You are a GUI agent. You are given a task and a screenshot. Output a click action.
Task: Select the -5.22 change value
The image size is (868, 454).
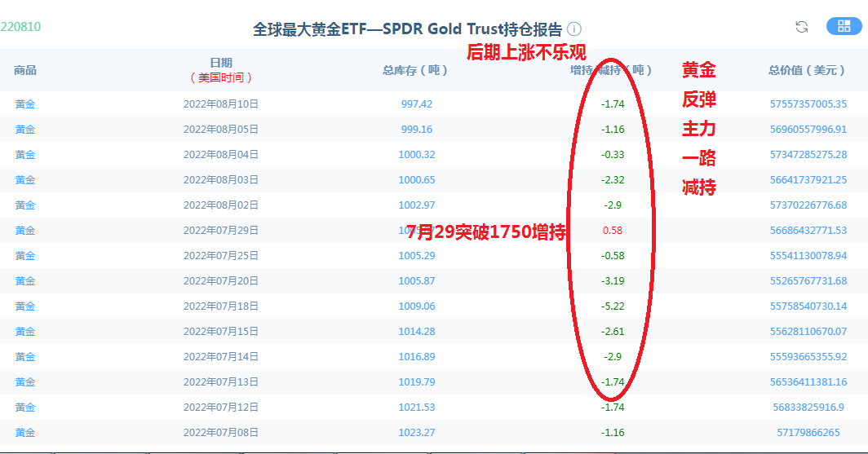pyautogui.click(x=612, y=306)
